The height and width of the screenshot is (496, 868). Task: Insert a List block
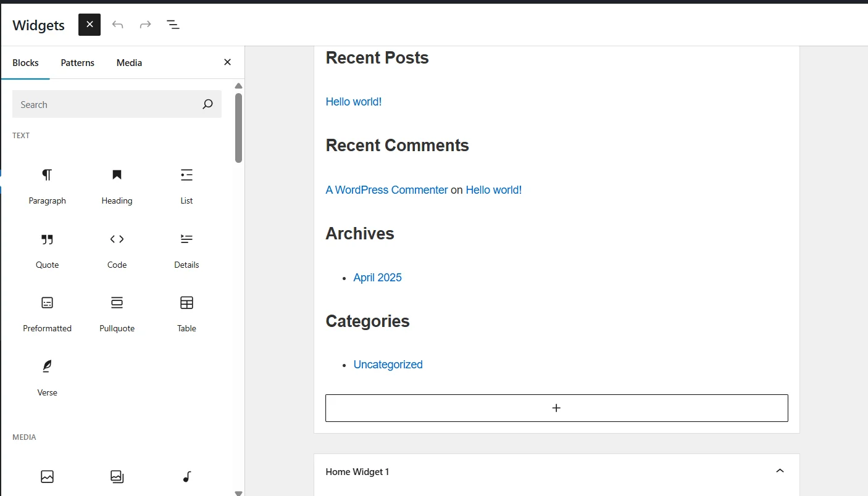(x=186, y=186)
